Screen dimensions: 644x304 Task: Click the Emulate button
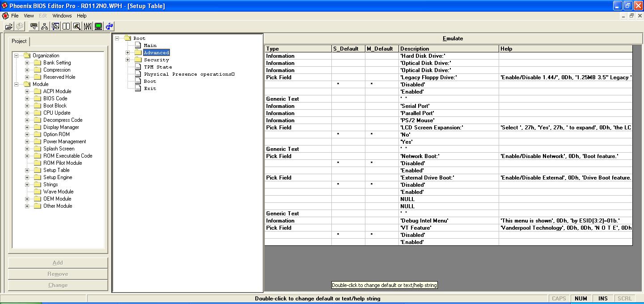tap(453, 39)
